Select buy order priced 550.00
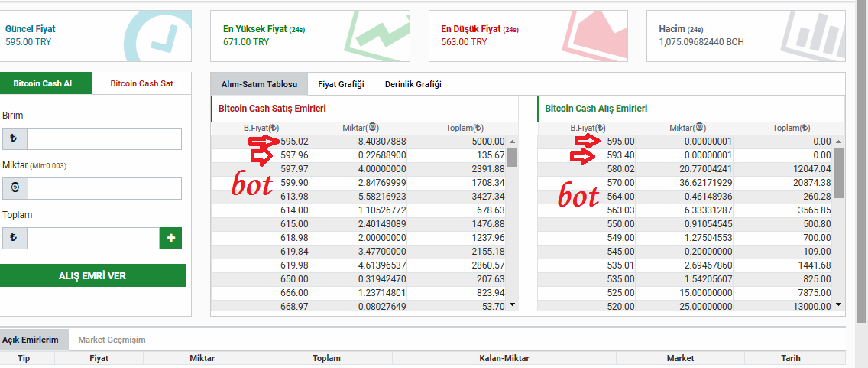868x368 pixels. pyautogui.click(x=685, y=224)
